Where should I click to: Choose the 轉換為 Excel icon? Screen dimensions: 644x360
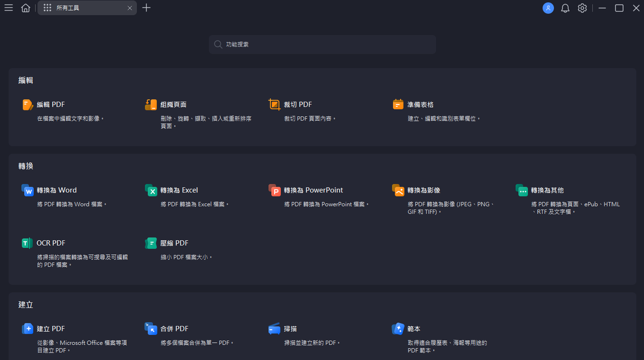tap(151, 190)
